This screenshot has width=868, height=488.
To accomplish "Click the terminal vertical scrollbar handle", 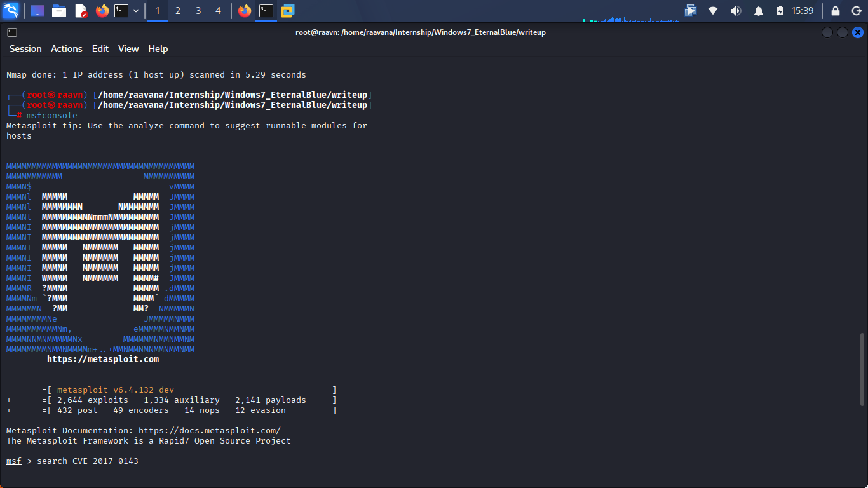I will click(x=862, y=369).
